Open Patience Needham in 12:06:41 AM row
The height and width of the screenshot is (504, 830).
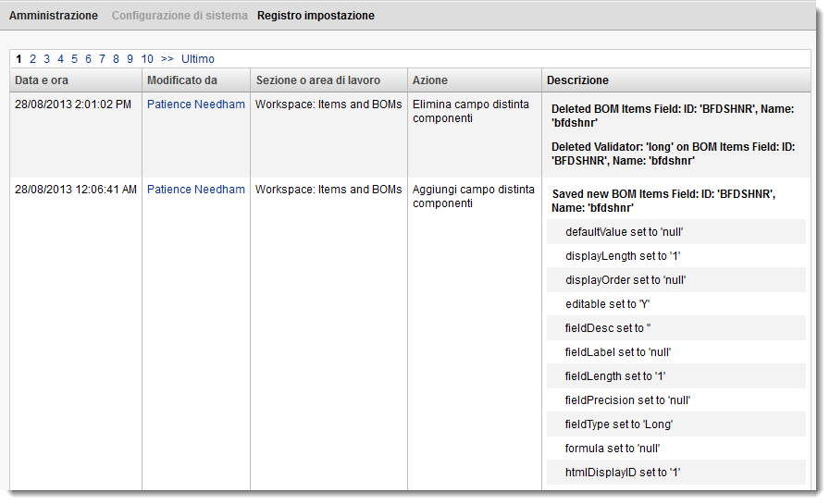tap(196, 190)
